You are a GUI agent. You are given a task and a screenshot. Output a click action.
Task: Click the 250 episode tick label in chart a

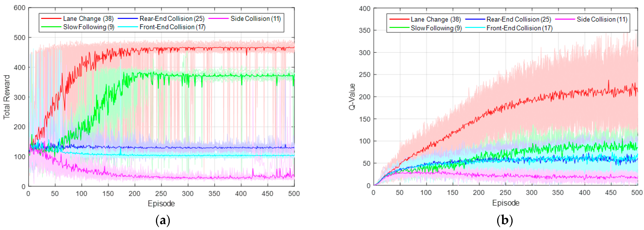coord(161,193)
